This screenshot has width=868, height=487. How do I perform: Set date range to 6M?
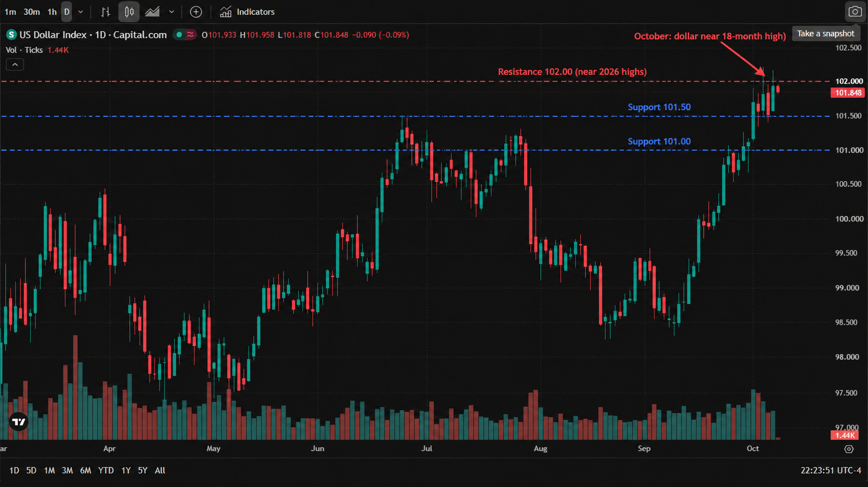86,470
